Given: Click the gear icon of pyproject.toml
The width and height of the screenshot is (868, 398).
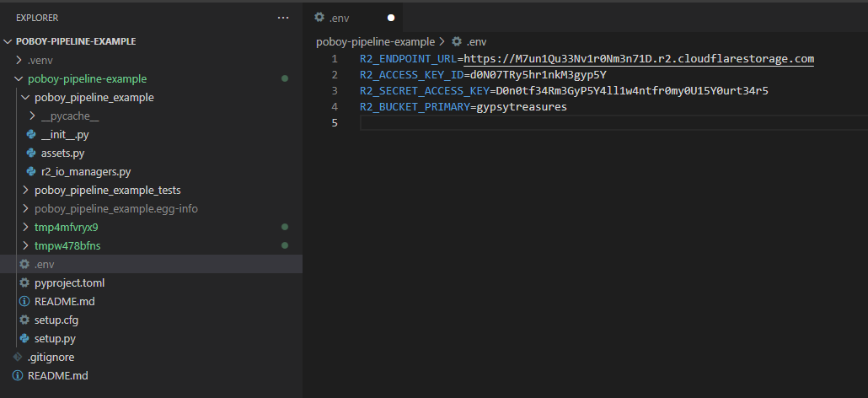Looking at the screenshot, I should (x=24, y=282).
